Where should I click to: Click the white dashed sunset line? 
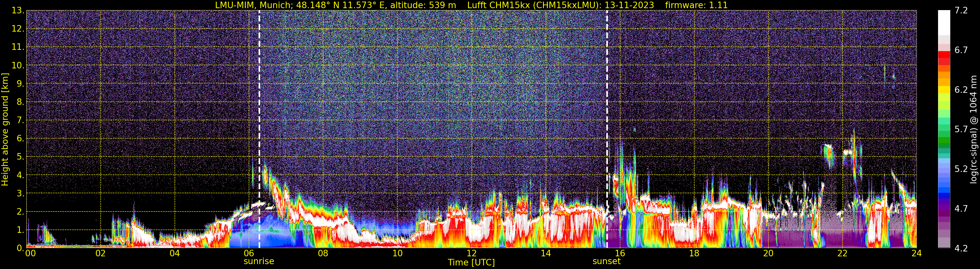tap(607, 129)
